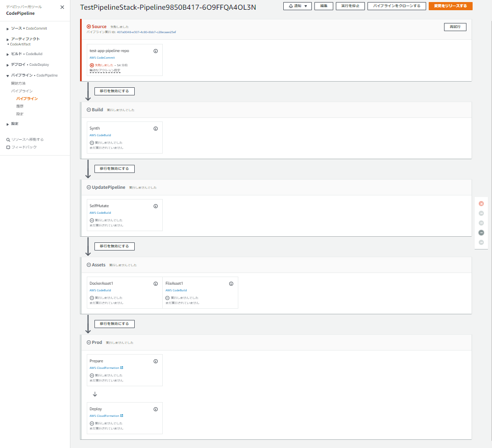Open AWS CodeBuild link under FileAsset1

click(176, 290)
